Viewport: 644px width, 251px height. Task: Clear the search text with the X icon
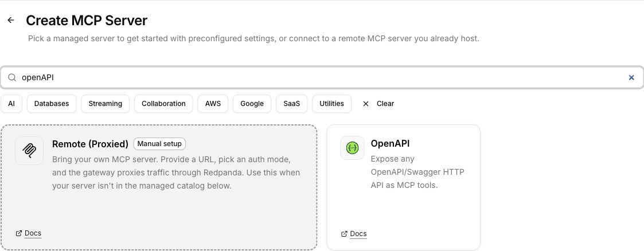[x=631, y=77]
